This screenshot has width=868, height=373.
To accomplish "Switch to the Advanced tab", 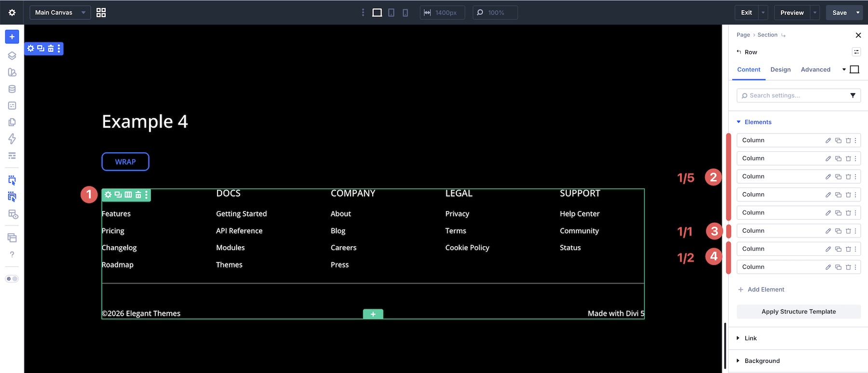I will coord(815,69).
